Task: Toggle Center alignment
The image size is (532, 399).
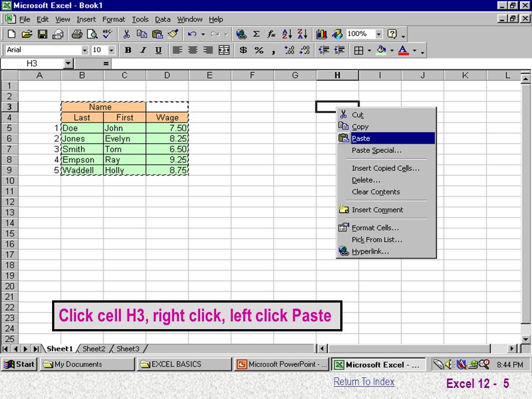Action: click(193, 50)
